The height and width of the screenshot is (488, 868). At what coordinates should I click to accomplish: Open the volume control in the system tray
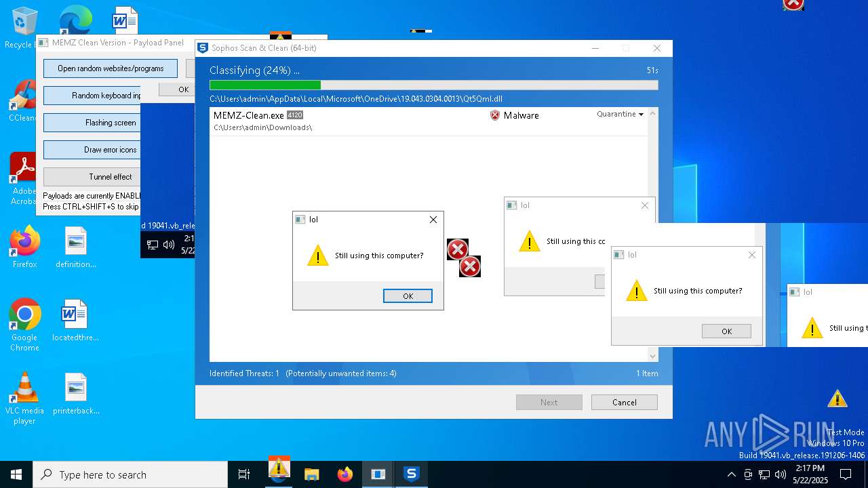(x=781, y=474)
